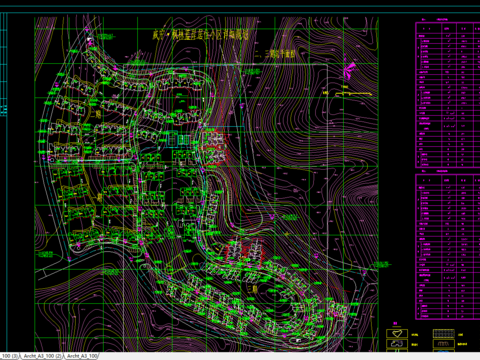Switch to the "100 (3)" layout tab
Viewport: 480px width, 360px height.
[9, 356]
